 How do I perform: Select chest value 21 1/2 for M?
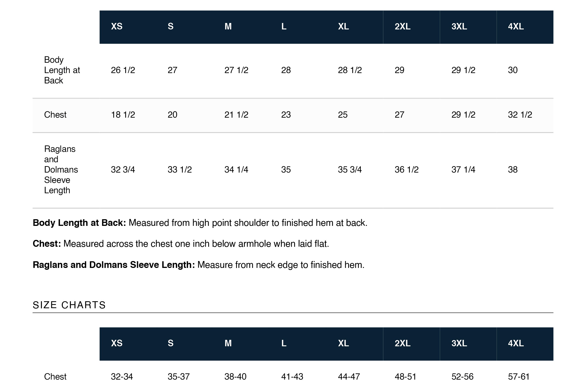[236, 114]
